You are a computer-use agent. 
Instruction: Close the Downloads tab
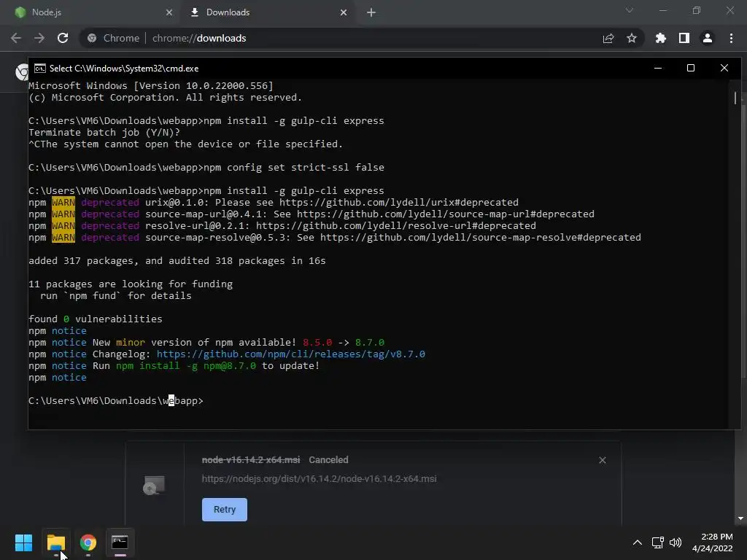click(344, 12)
